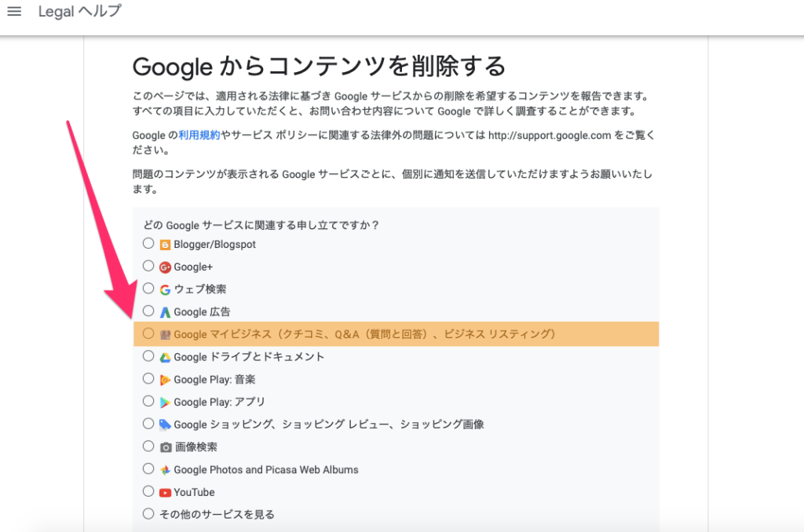Image resolution: width=804 pixels, height=532 pixels.
Task: Click the Google Drive triangle icon
Action: point(165,357)
